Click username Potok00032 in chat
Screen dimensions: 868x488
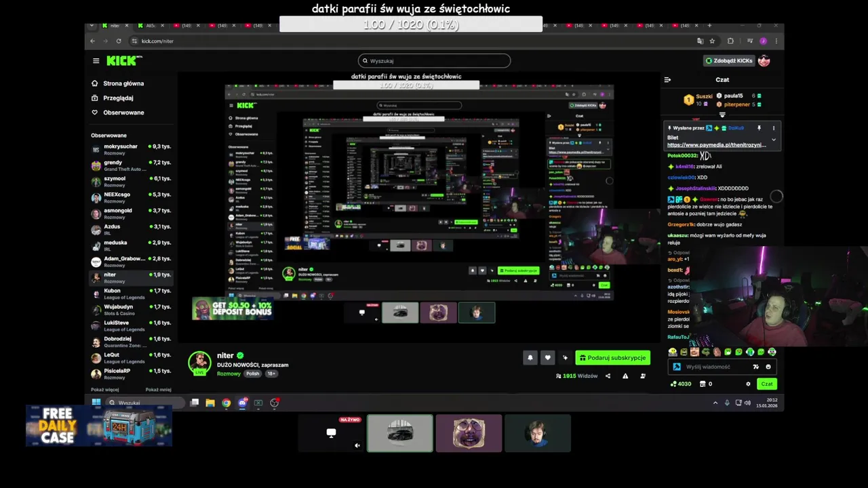click(682, 156)
